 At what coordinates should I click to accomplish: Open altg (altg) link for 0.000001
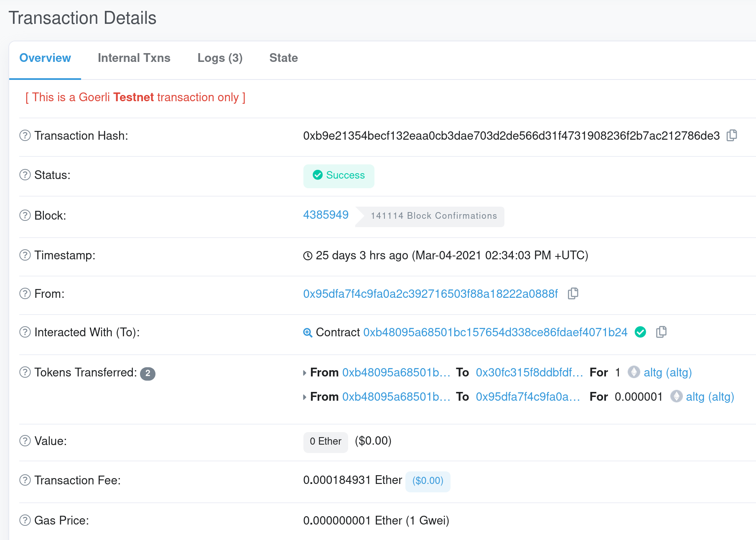tap(710, 397)
